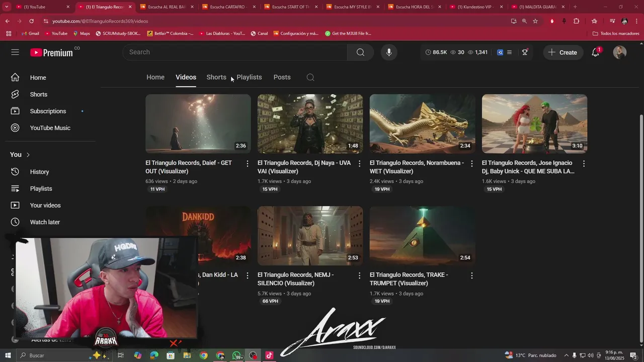Open YouTube Music in sidebar
Image resolution: width=644 pixels, height=362 pixels.
[x=50, y=128]
